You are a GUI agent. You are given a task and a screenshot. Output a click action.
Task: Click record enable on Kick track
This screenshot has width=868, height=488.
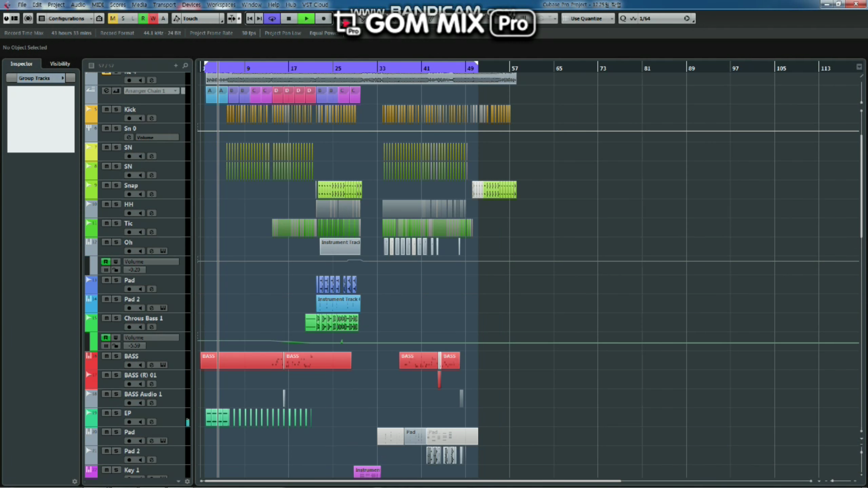129,118
